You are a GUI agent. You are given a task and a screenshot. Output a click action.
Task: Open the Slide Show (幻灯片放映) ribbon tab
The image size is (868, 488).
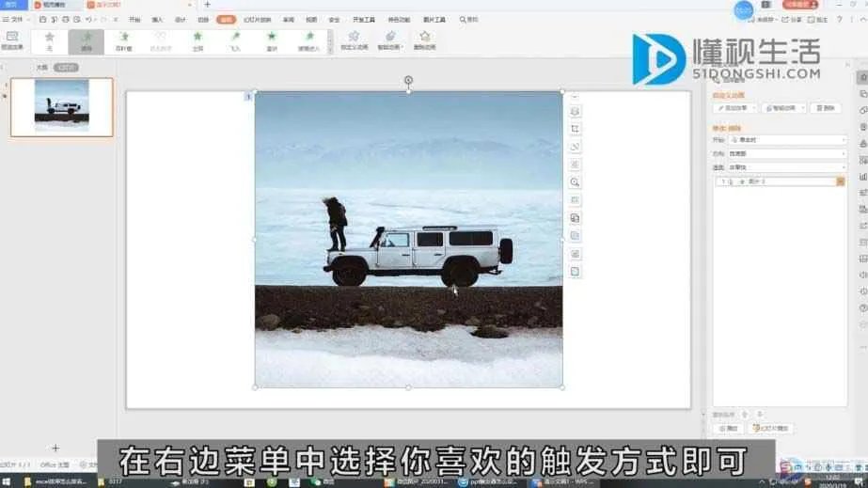(x=257, y=19)
